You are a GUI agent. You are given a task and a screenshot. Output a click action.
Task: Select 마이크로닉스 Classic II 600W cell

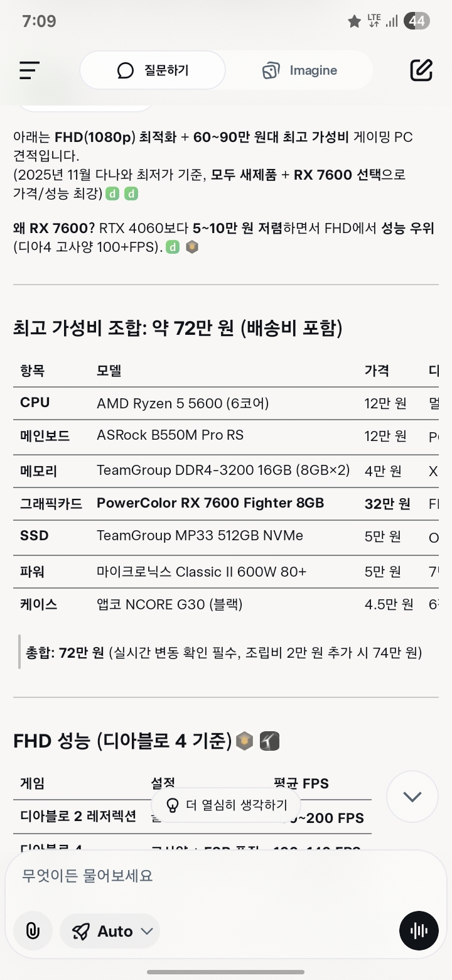(x=202, y=572)
